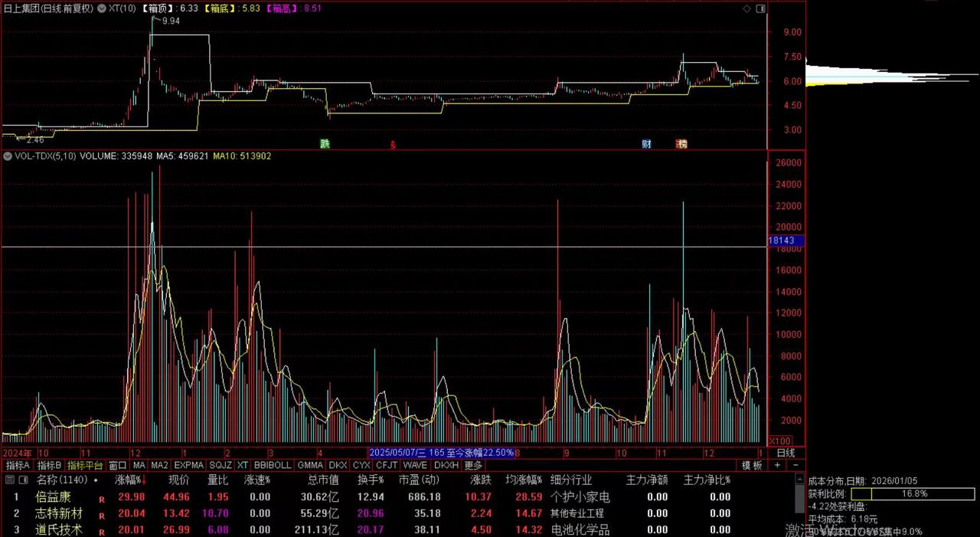Select the SQJZ indicator
Screen dimensions: 980x537
[220, 465]
